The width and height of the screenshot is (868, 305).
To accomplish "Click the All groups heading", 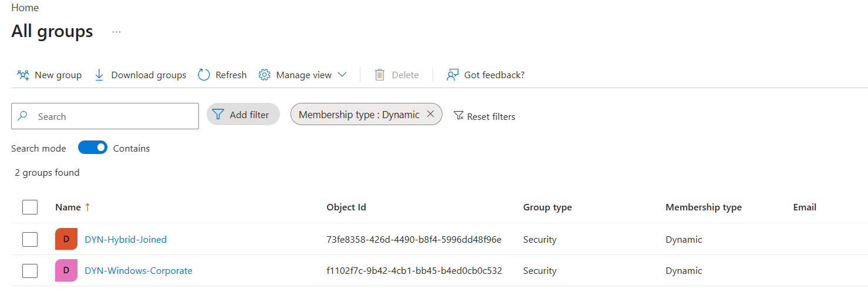I will tap(52, 31).
